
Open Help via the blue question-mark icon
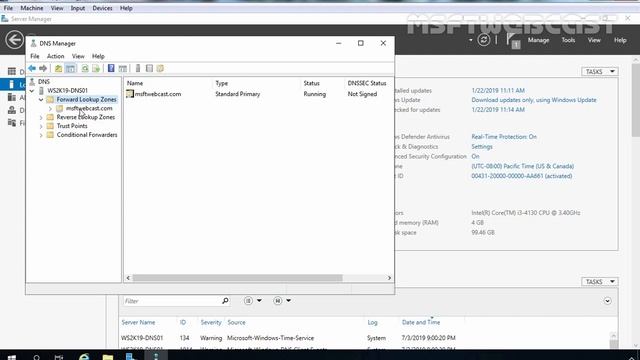111,68
